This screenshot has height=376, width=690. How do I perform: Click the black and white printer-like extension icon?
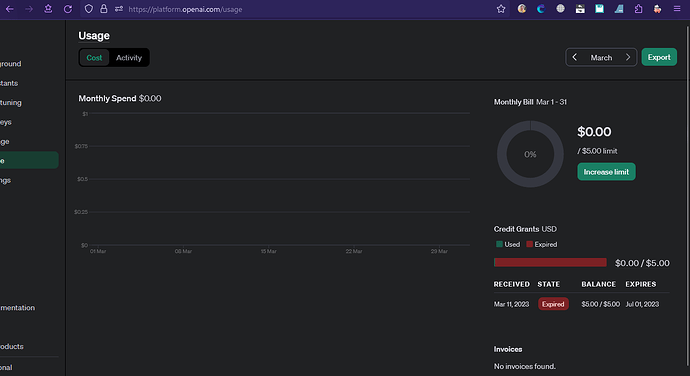tap(580, 9)
